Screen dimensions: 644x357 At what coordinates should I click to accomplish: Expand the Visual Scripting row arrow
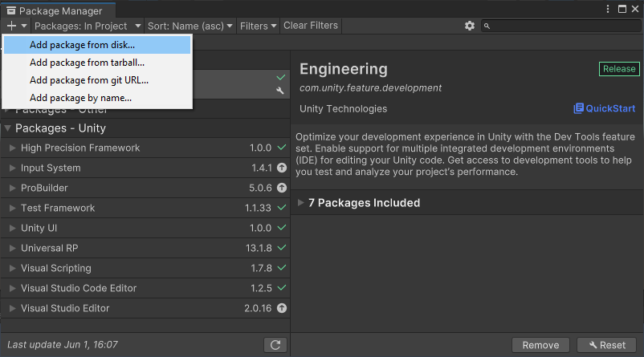point(12,268)
